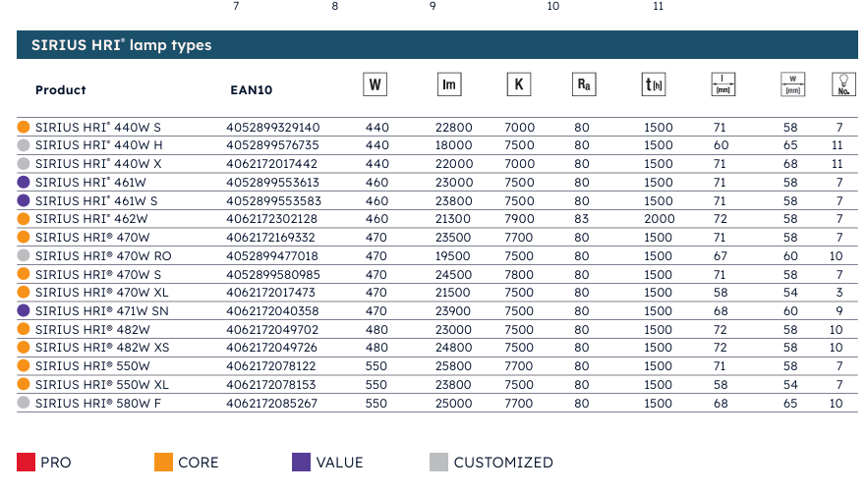Click the gray dot beside SIRIUS HRI 470W RO
The width and height of the screenshot is (868, 493).
tap(24, 255)
